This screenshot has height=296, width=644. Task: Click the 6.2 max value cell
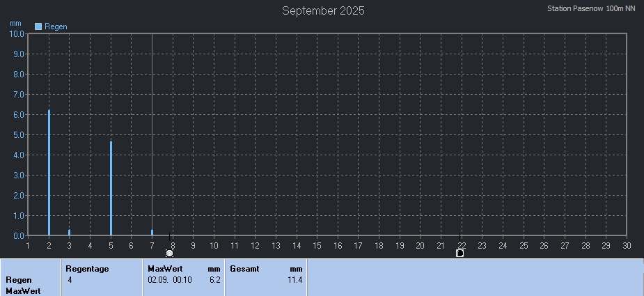click(x=215, y=280)
